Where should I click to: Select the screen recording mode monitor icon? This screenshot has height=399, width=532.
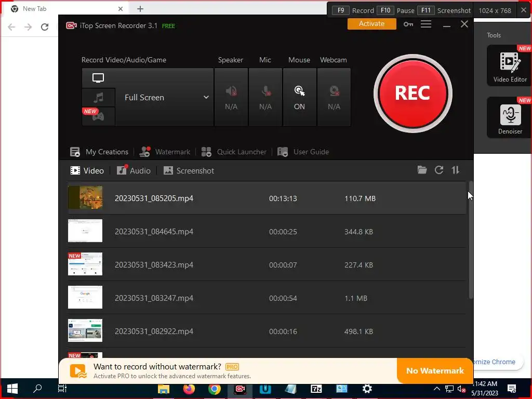point(98,78)
